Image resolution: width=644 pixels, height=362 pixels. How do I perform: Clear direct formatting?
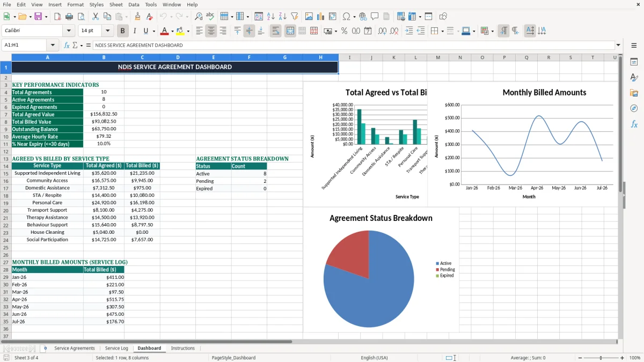coord(150,17)
